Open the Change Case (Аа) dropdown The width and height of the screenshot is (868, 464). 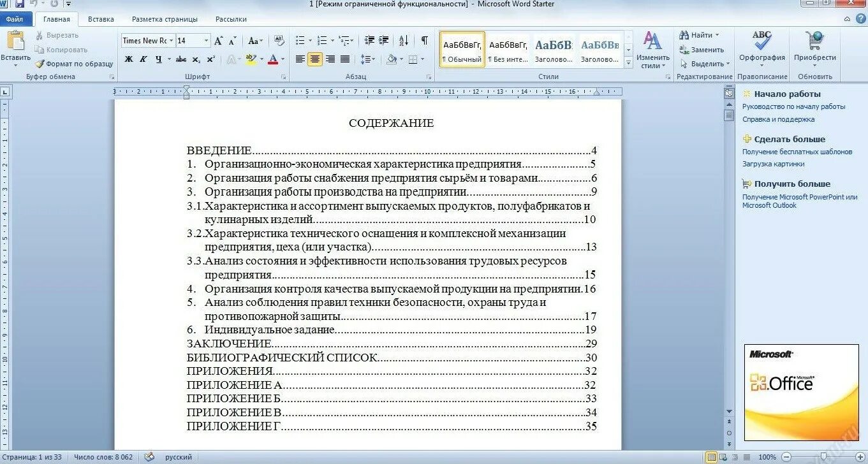(x=255, y=41)
